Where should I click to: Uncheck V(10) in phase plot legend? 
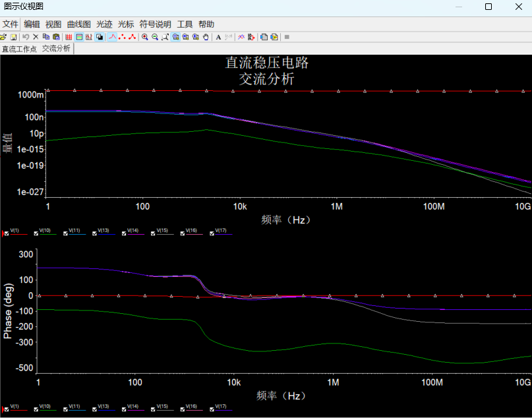point(36,409)
